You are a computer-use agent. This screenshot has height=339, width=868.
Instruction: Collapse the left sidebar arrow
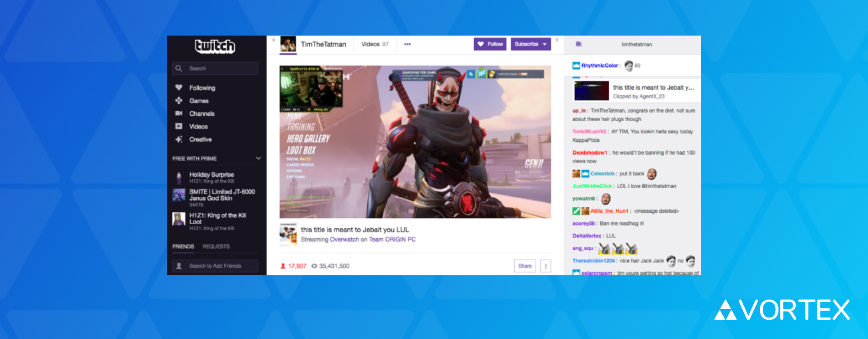(273, 40)
